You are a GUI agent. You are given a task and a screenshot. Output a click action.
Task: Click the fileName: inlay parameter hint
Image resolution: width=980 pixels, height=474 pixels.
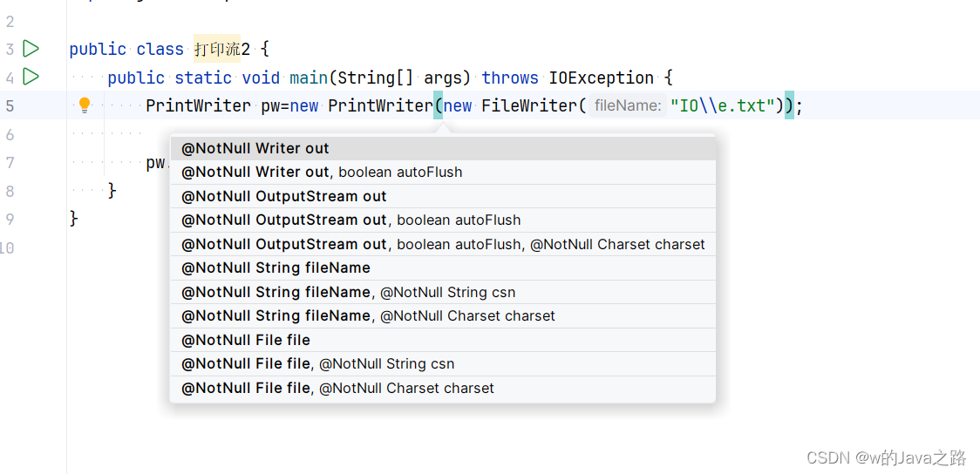[x=627, y=105]
